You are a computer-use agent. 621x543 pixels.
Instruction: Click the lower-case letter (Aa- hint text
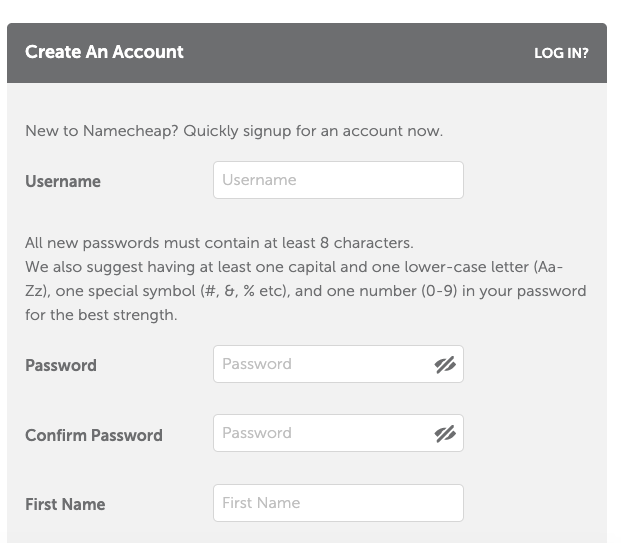483,267
